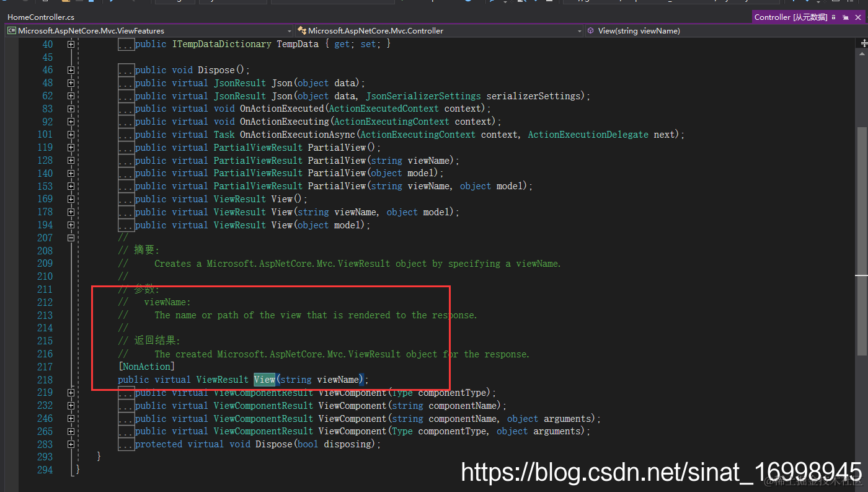The height and width of the screenshot is (492, 868).
Task: Click PartialViewResult type on line 119
Action: [259, 148]
